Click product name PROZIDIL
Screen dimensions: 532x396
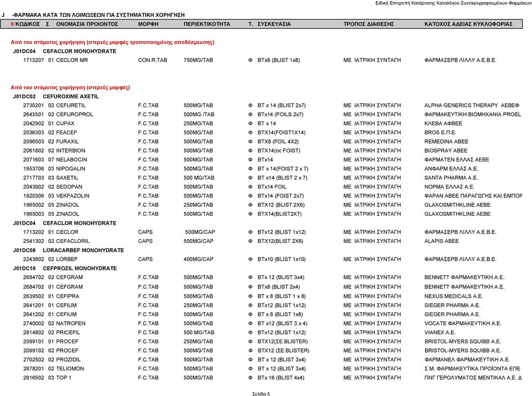(x=68, y=359)
